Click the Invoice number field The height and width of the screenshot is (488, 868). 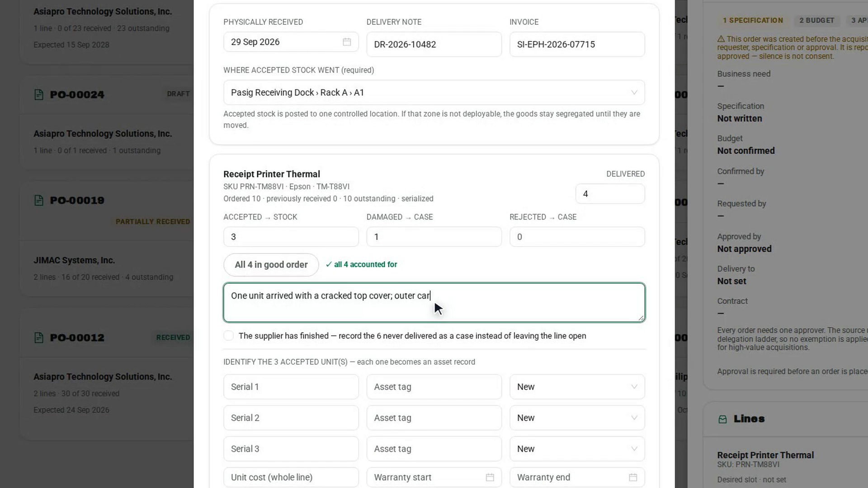pyautogui.click(x=577, y=44)
